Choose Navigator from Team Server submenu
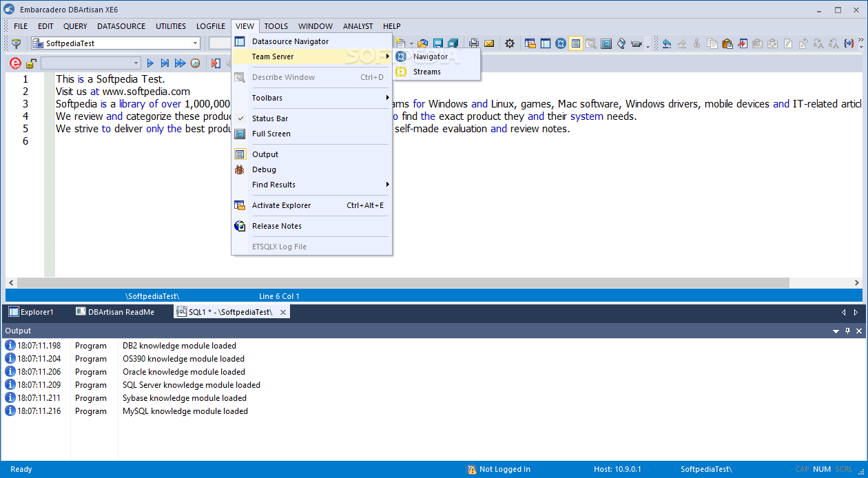This screenshot has width=868, height=478. point(437,56)
